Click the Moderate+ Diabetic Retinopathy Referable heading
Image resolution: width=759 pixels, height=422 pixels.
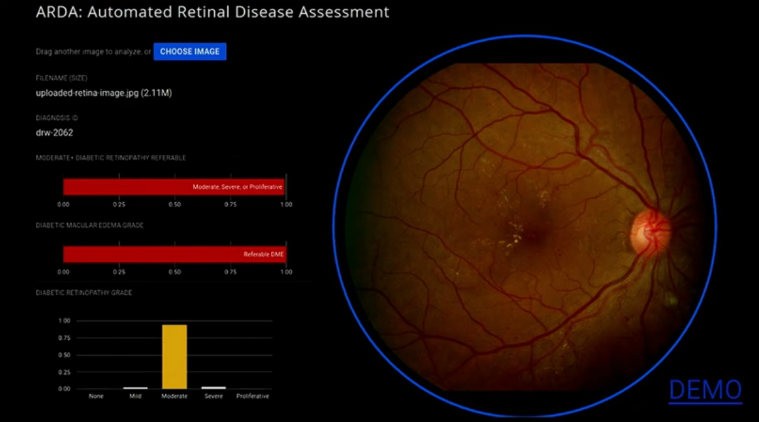tap(110, 158)
